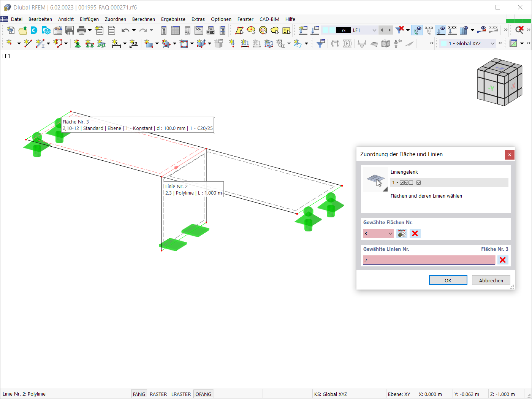
Task: Open the console window icon
Action: click(x=199, y=30)
